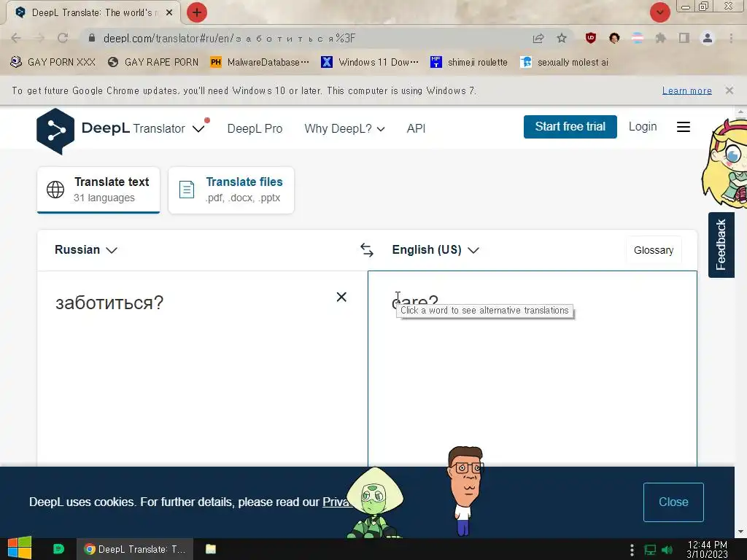Click the network icon in the system tray
Image resolution: width=747 pixels, height=560 pixels.
tap(650, 550)
